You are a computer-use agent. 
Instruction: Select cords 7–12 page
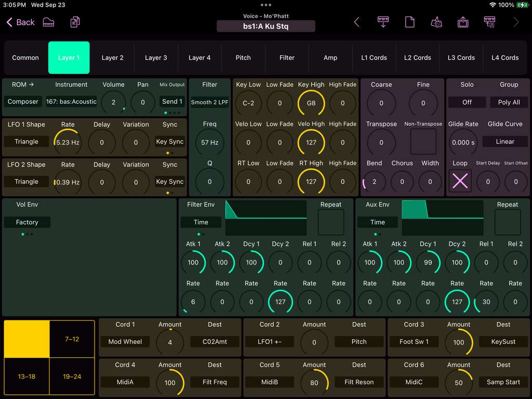pyautogui.click(x=72, y=339)
